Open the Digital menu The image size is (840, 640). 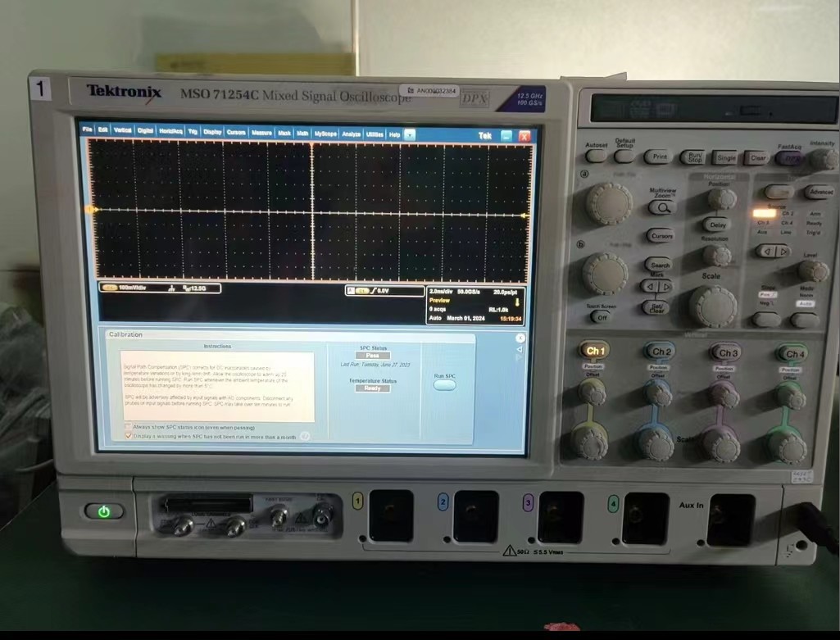pyautogui.click(x=145, y=130)
